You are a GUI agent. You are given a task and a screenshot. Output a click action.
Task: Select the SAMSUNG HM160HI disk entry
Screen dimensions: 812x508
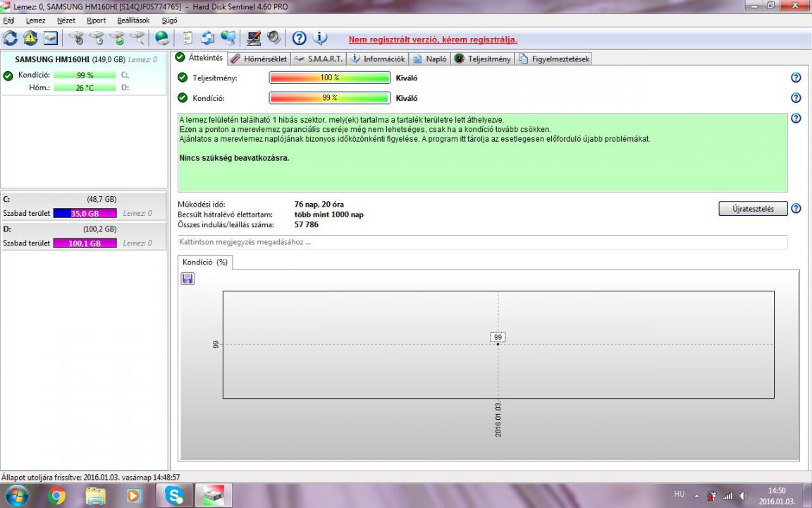click(x=84, y=73)
